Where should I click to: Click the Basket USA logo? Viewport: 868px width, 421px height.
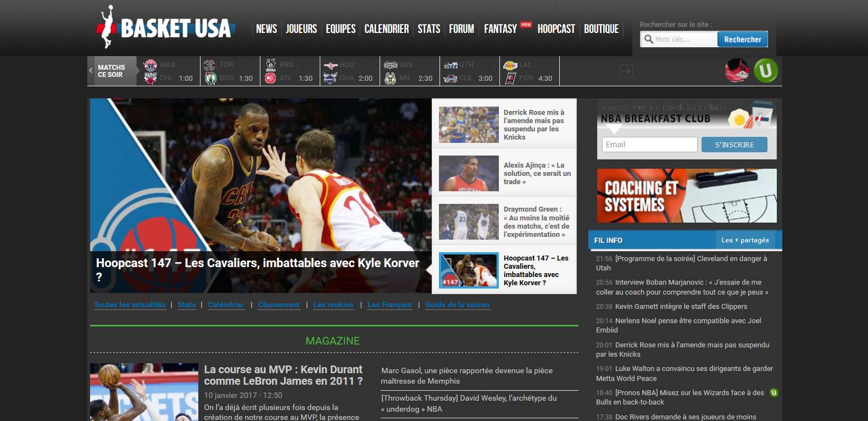tap(166, 27)
